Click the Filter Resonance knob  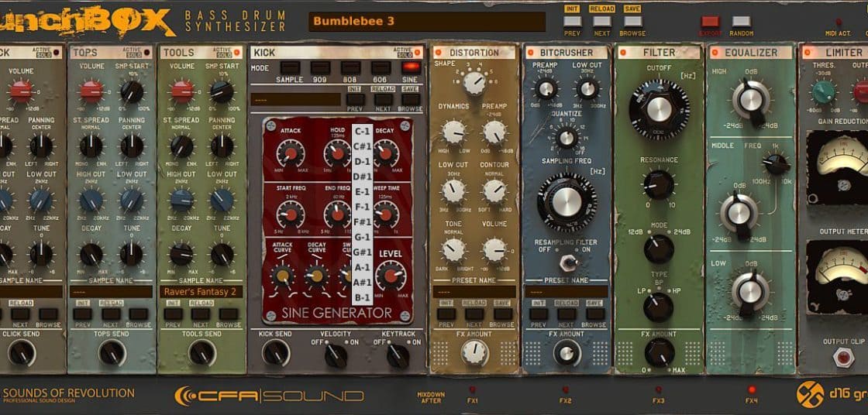(x=659, y=185)
